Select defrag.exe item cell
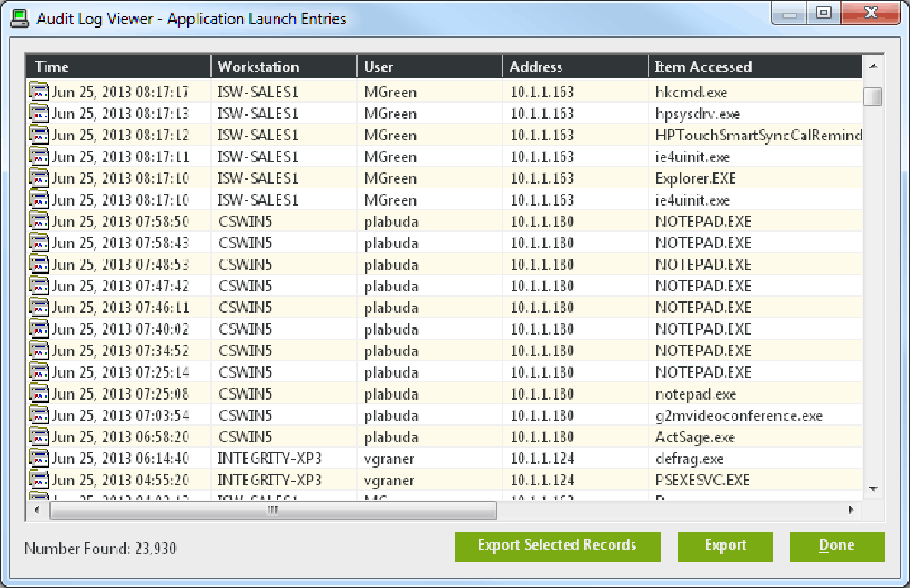The image size is (910, 588). click(x=689, y=459)
